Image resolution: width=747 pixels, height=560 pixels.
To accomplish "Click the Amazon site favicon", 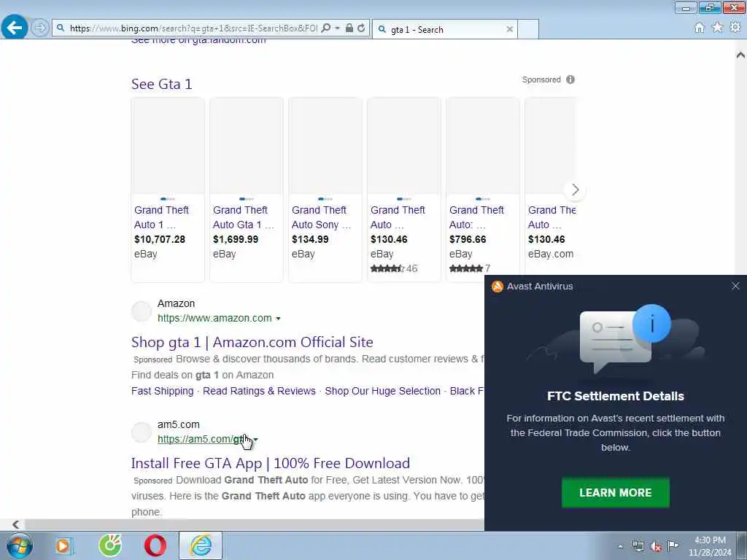I will click(x=142, y=311).
